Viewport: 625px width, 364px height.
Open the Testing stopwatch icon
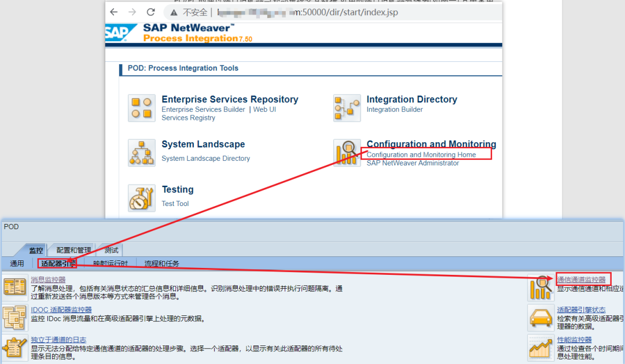click(142, 198)
